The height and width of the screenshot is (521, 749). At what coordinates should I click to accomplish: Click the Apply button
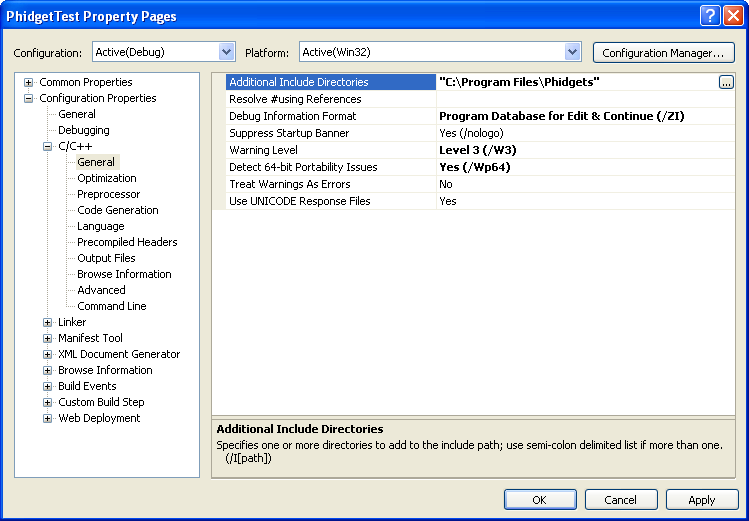point(702,500)
